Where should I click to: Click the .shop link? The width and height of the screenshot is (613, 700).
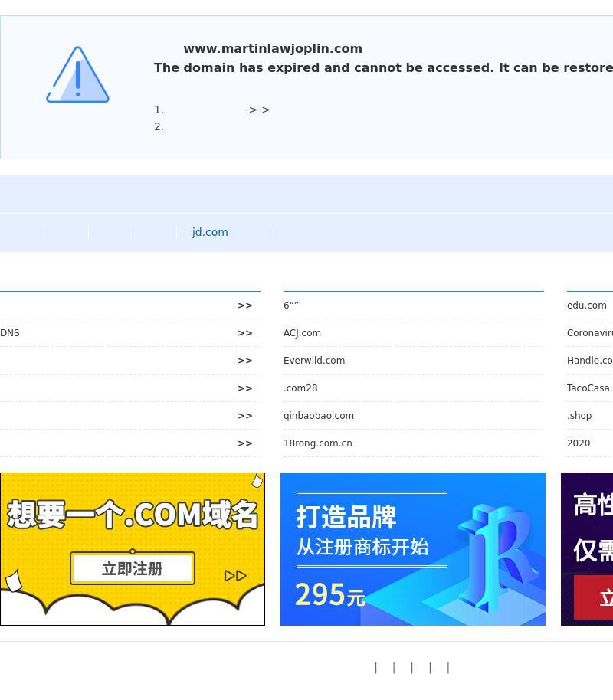579,416
